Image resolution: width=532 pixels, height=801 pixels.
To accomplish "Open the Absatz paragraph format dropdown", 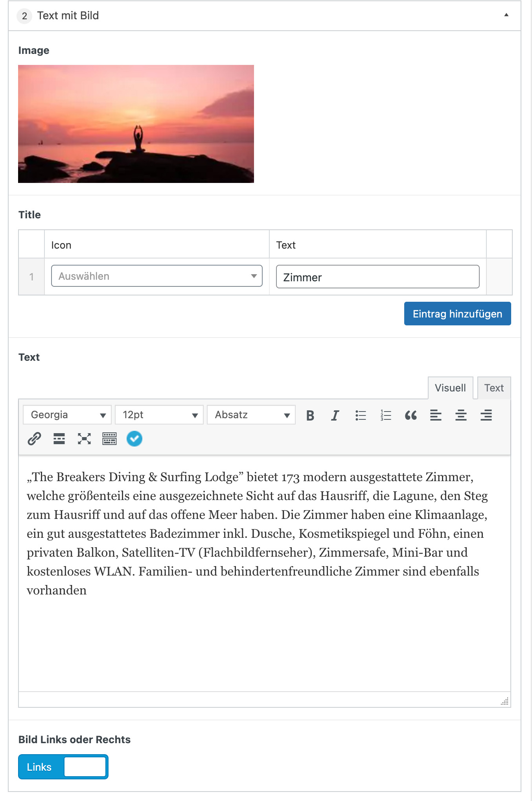I will (x=251, y=415).
